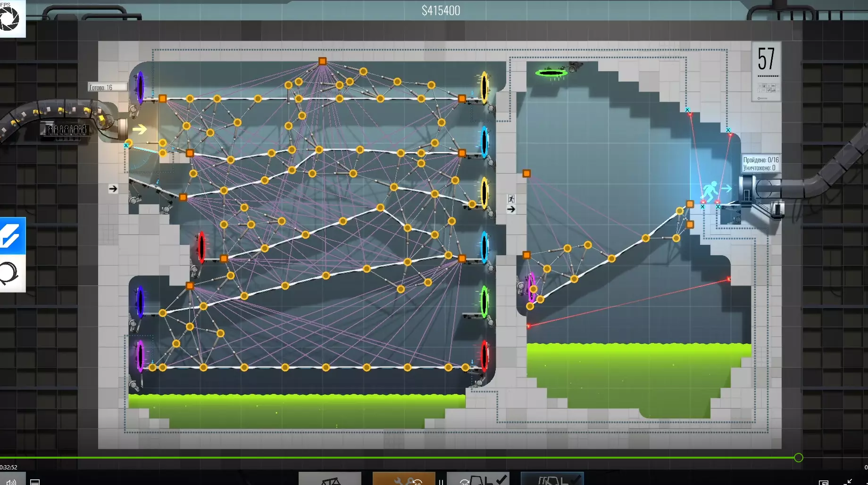
Task: Click the $415400 budget display
Action: [x=441, y=10]
